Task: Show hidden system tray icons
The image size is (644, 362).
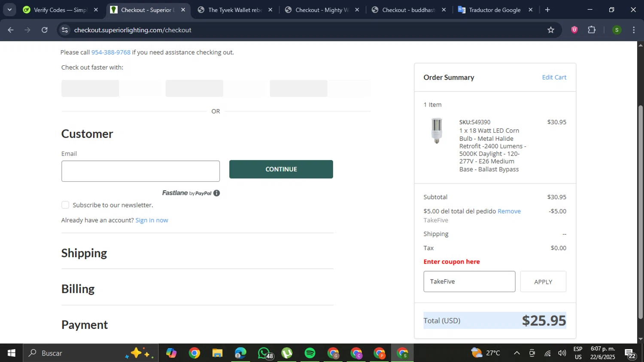Action: pos(517,353)
